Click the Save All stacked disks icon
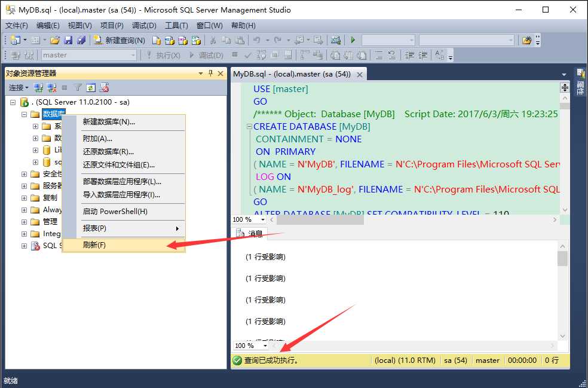The image size is (588, 388). pos(81,40)
